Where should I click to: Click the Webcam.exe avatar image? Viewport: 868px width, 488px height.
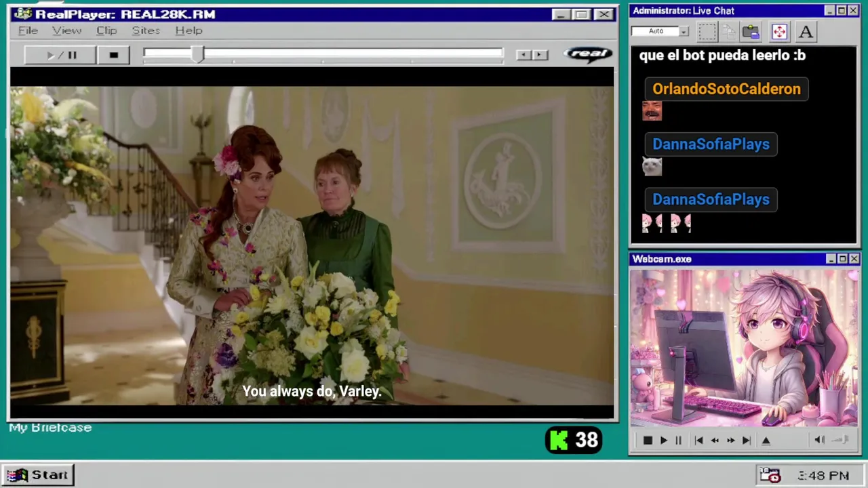click(x=744, y=348)
